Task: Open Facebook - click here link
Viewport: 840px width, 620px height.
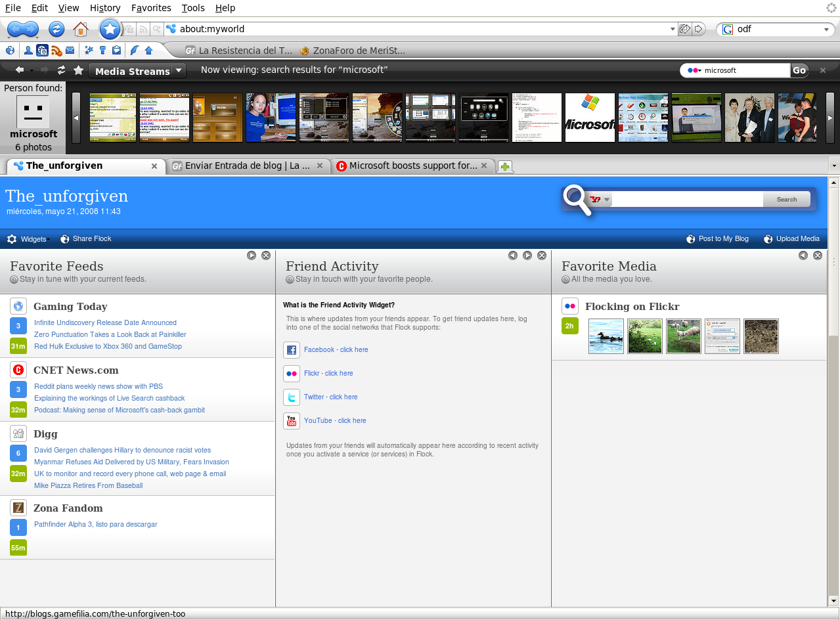Action: tap(336, 350)
